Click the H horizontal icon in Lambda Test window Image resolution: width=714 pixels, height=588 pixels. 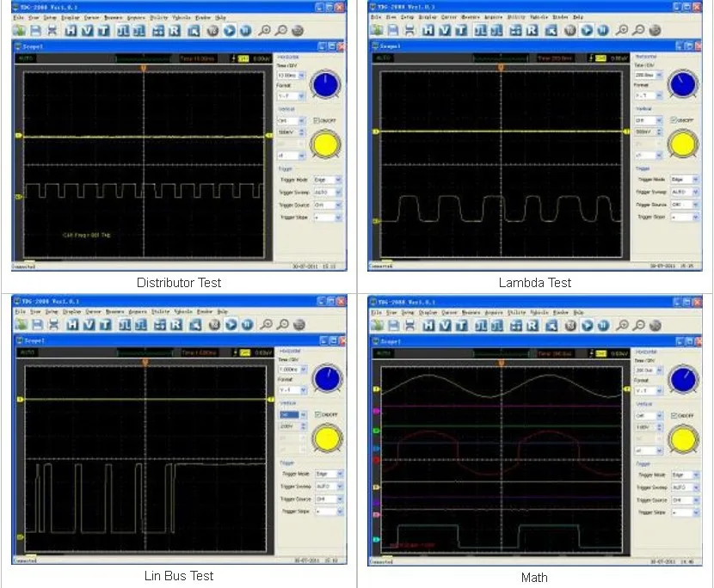(428, 30)
